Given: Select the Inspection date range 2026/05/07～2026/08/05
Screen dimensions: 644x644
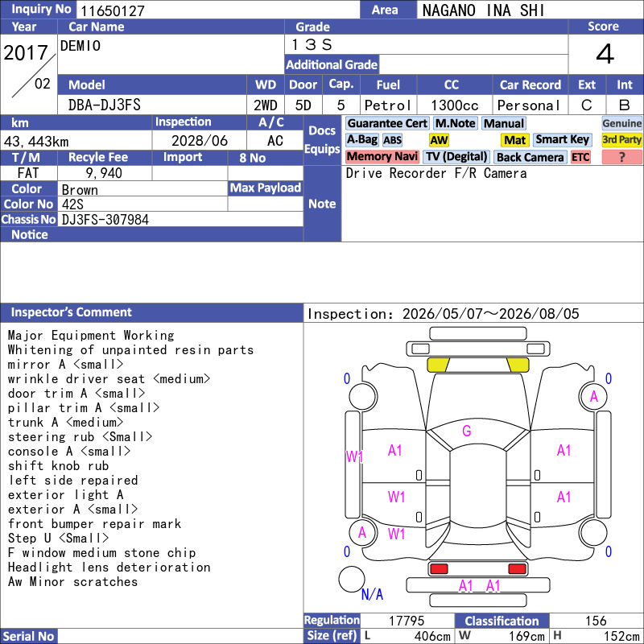Looking at the screenshot, I should 490,314.
